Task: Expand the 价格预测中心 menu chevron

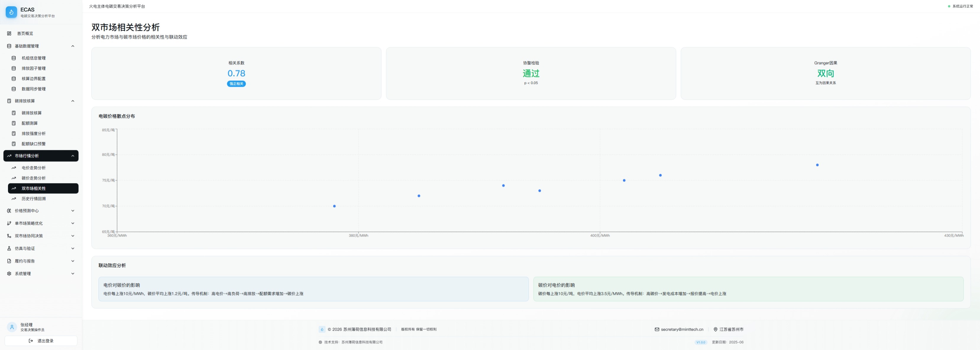Action: click(73, 211)
